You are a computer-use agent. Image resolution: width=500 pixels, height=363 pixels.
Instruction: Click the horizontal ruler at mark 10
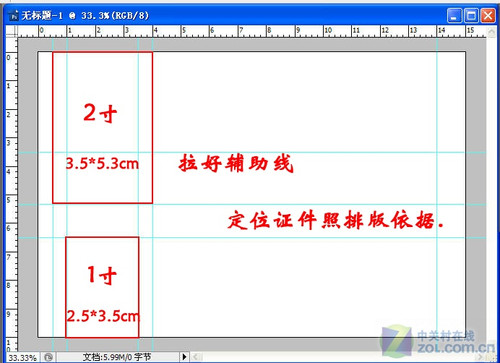pyautogui.click(x=328, y=31)
